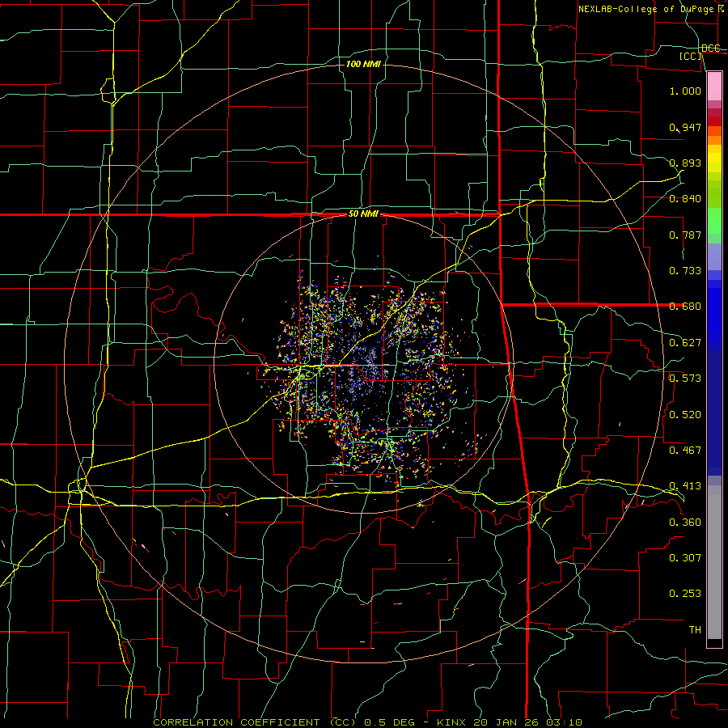Click the 0.787 scale value

point(685,235)
